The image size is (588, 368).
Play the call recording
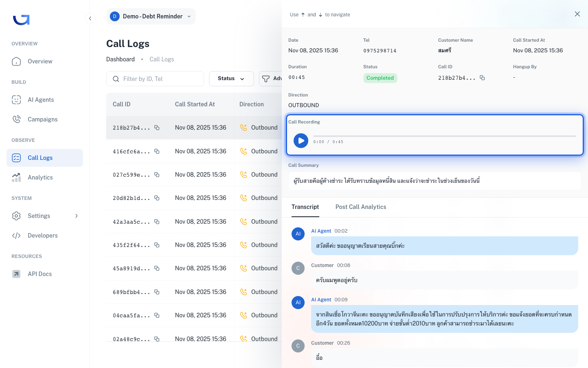pos(301,141)
